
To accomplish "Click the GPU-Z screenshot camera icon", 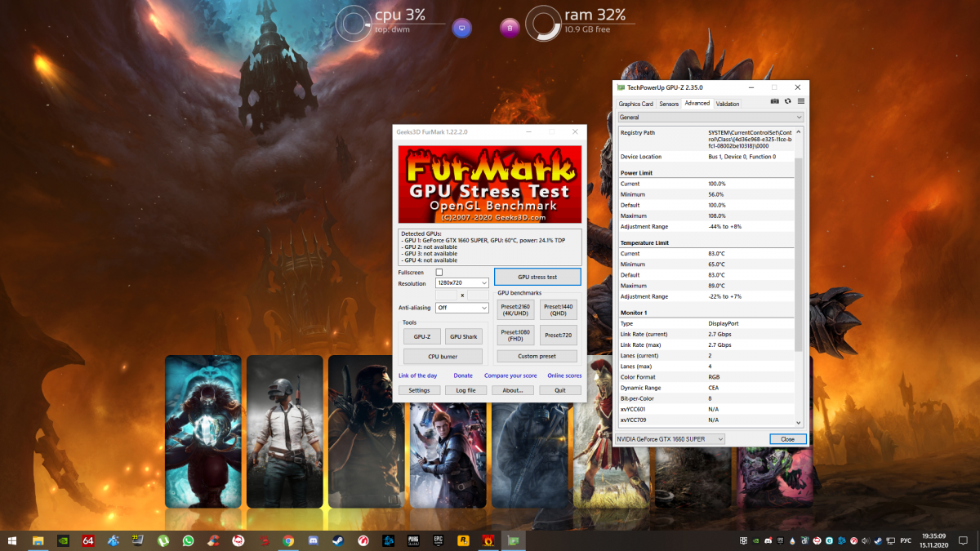I will (775, 101).
